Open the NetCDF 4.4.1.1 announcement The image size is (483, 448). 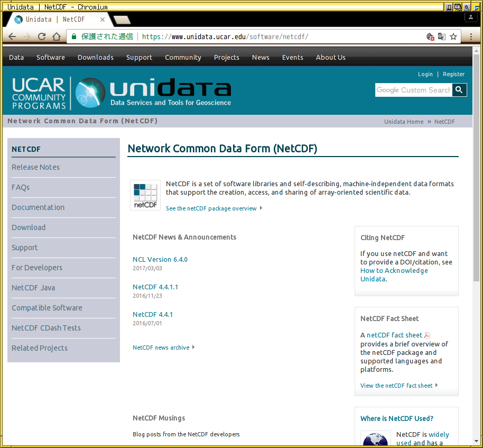(x=155, y=287)
